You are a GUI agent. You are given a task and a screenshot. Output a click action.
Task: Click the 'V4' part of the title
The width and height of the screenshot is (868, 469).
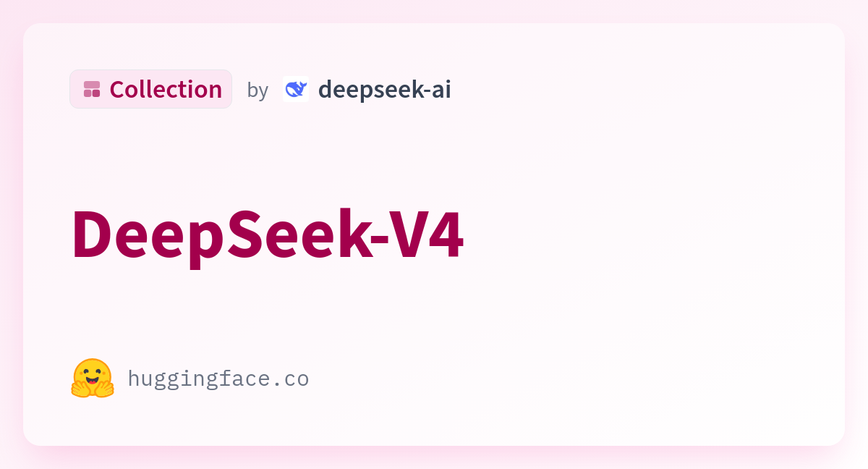431,234
